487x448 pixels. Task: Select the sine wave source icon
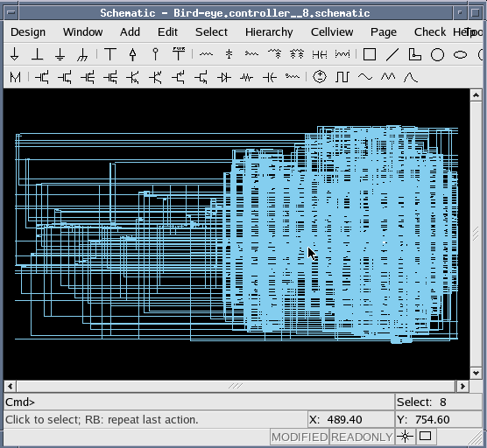(x=365, y=77)
